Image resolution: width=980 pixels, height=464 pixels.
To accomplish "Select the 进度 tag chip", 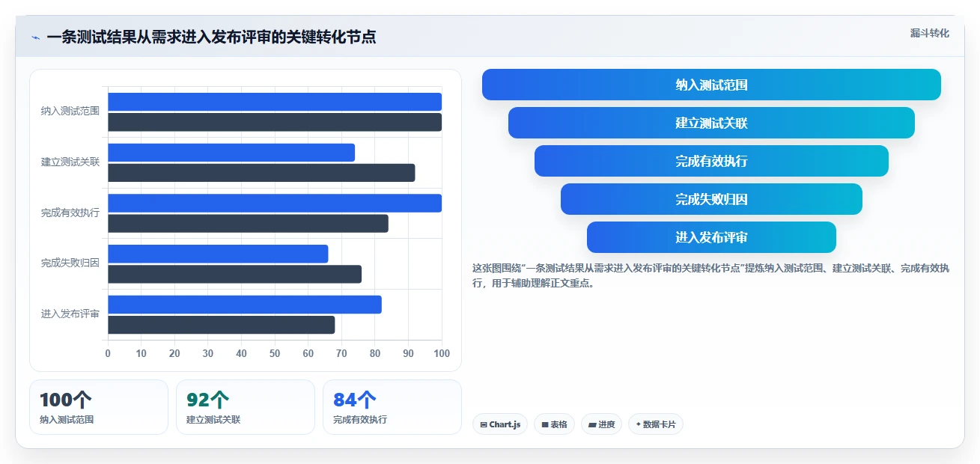I will (x=601, y=424).
